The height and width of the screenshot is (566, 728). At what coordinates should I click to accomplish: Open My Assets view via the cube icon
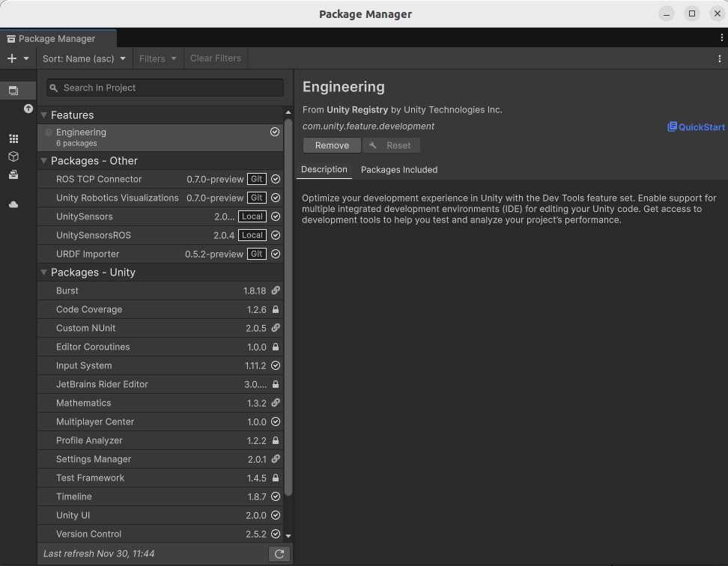[x=13, y=156]
